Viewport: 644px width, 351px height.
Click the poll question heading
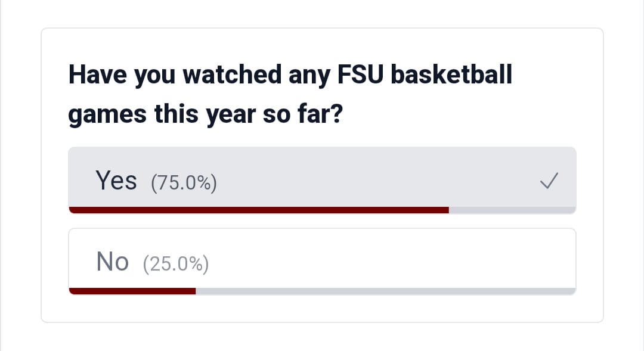pos(290,95)
